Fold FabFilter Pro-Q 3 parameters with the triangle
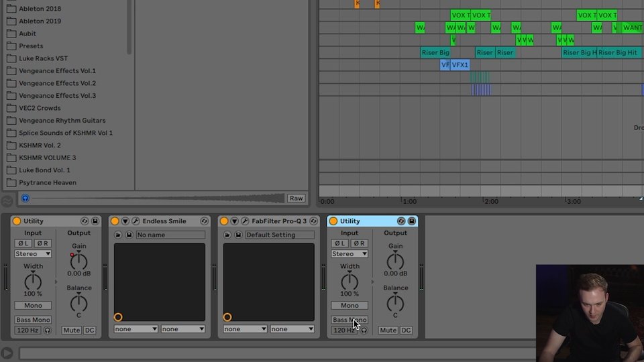This screenshot has height=362, width=644. (234, 221)
